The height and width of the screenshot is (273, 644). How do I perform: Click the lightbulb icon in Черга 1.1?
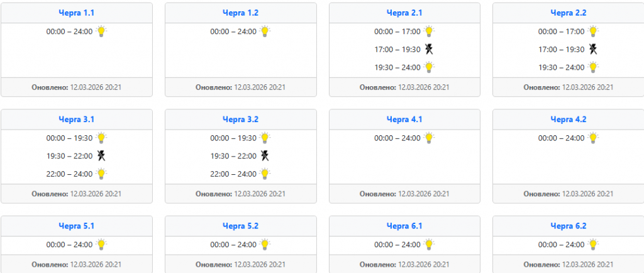click(101, 31)
